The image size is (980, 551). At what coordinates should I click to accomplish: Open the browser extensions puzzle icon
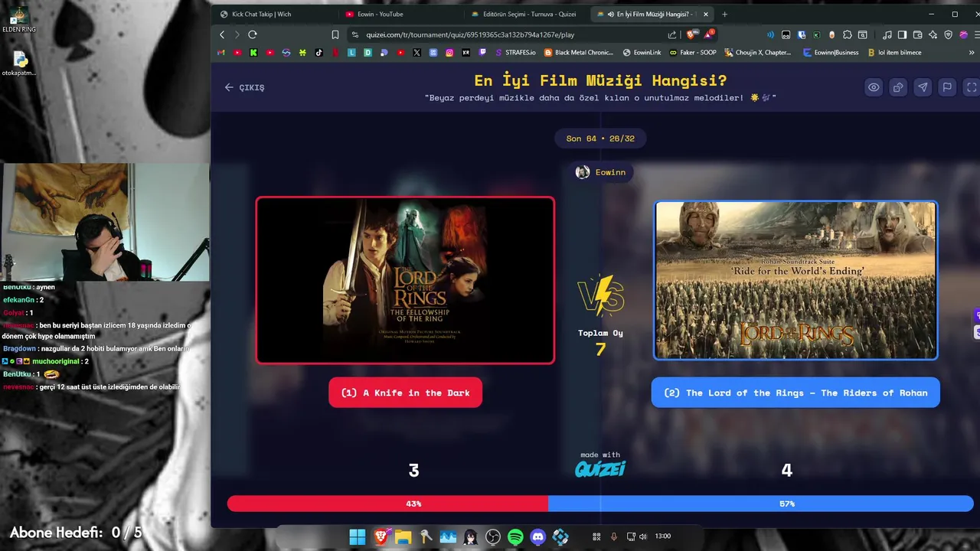coord(847,34)
